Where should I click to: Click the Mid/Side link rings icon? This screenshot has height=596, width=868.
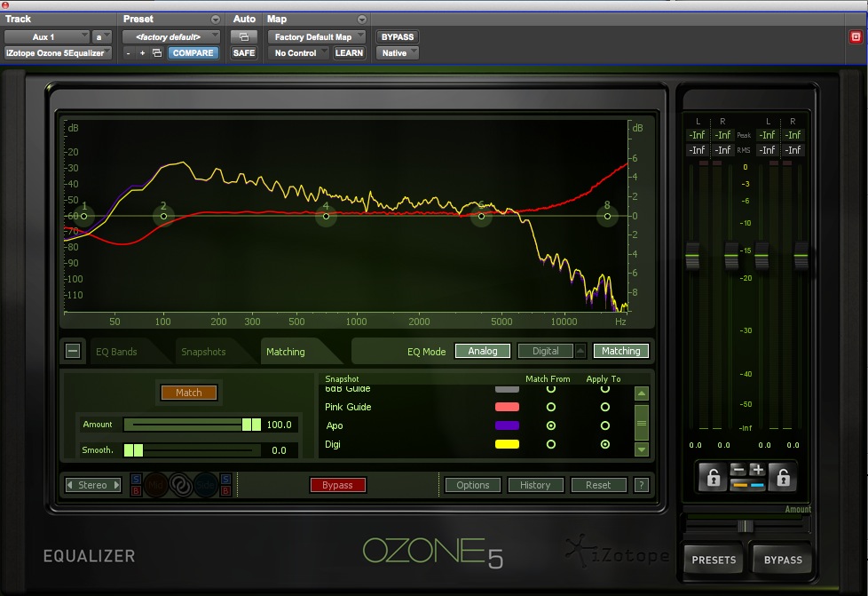tap(180, 485)
